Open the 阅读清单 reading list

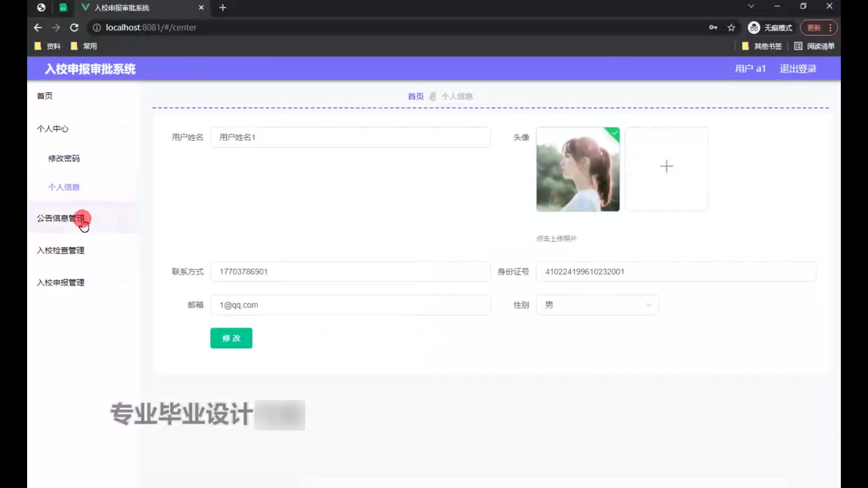(x=814, y=46)
